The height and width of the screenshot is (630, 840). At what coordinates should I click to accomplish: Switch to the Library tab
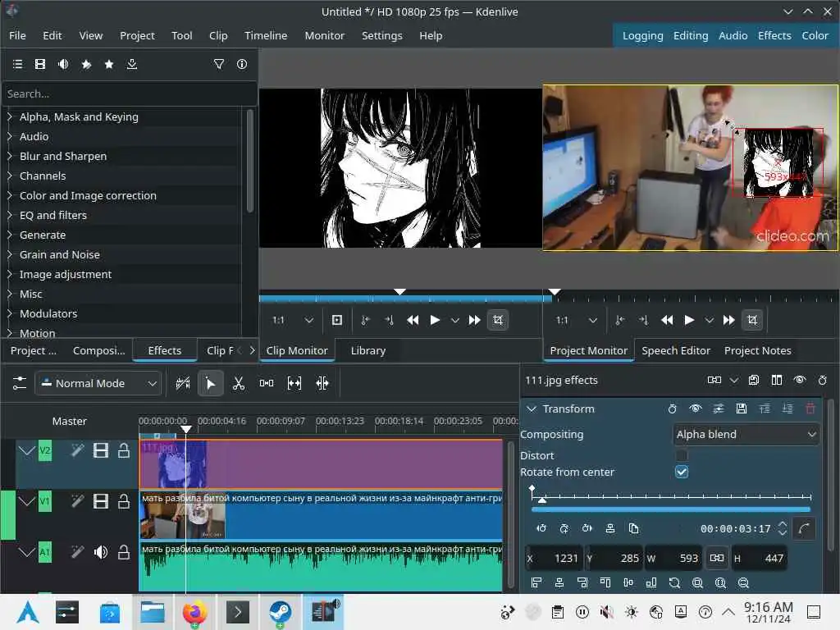[x=367, y=350]
